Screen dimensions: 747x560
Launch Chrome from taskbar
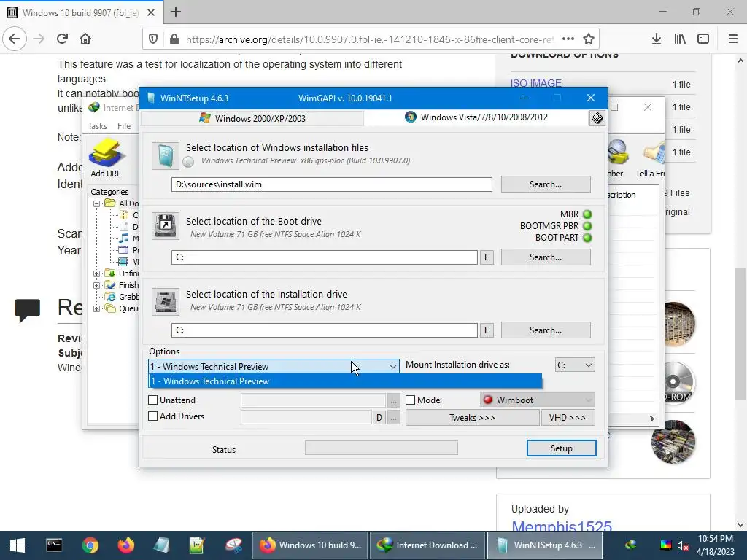pos(90,545)
